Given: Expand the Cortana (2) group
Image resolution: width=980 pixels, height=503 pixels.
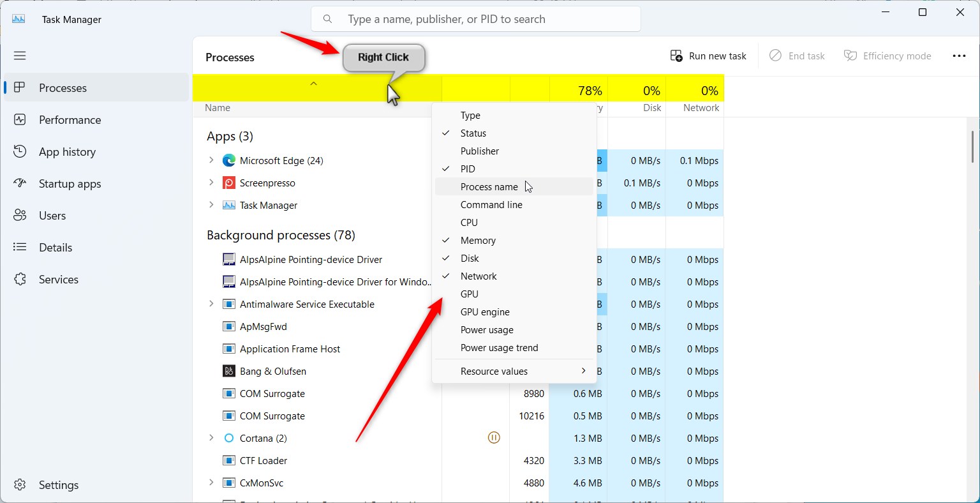Looking at the screenshot, I should pos(211,438).
